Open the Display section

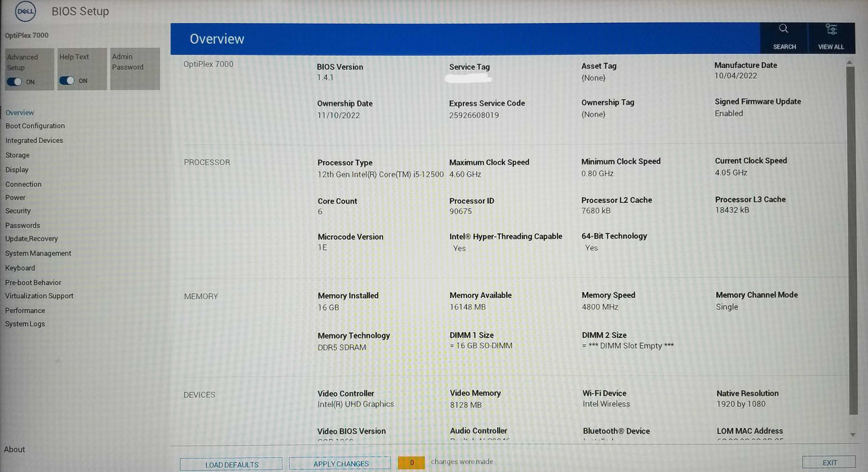17,170
